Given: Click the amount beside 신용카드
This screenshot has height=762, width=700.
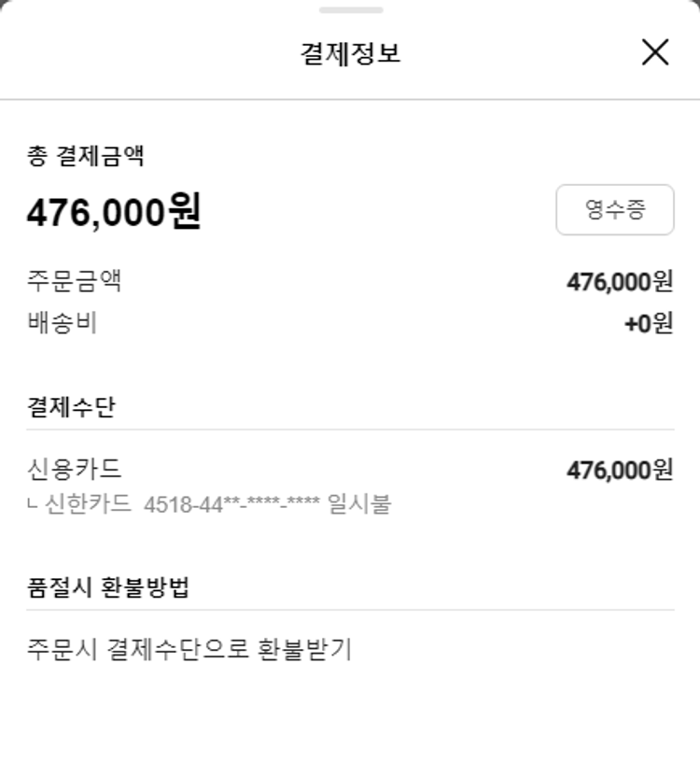Looking at the screenshot, I should [619, 470].
